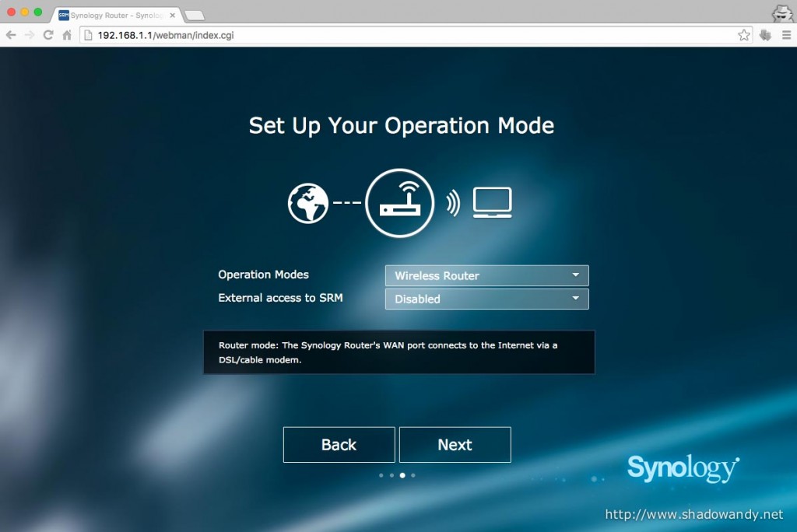797x532 pixels.
Task: Go to the browser home icon
Action: click(x=67, y=35)
